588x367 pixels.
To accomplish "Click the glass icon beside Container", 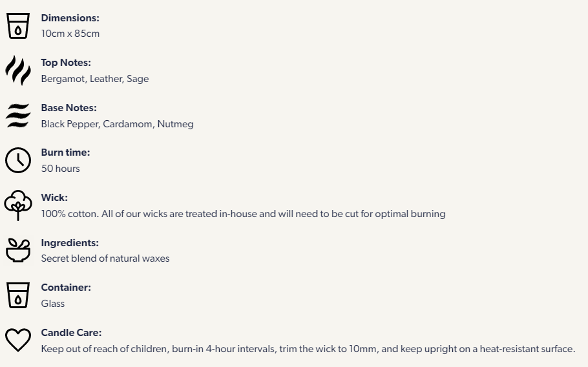I will pos(18,295).
